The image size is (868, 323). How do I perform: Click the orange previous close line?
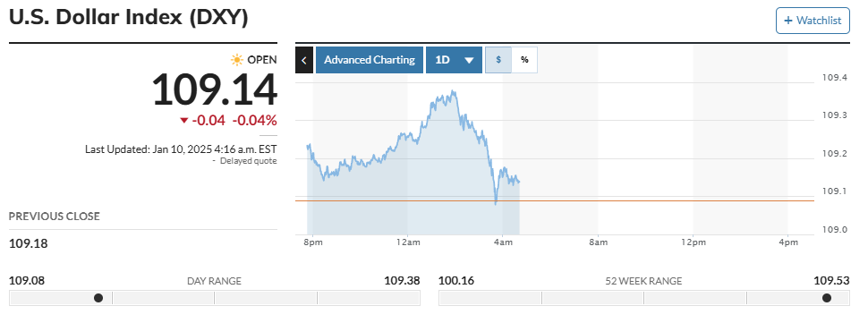(555, 200)
